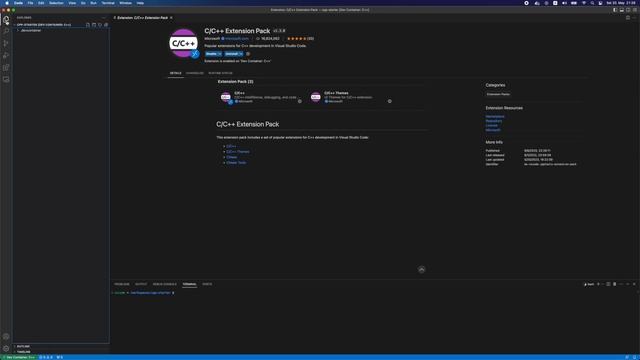Create a new file in Explorer

tap(88, 25)
